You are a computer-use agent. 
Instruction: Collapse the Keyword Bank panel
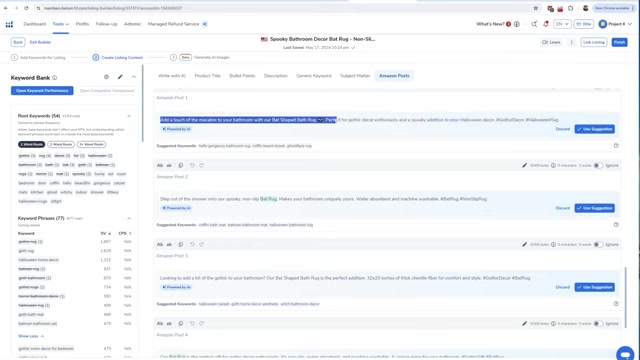point(133,77)
